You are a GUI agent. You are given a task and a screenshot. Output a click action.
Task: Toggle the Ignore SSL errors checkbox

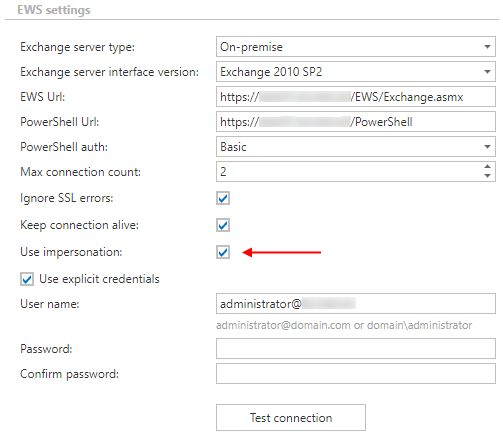point(223,198)
